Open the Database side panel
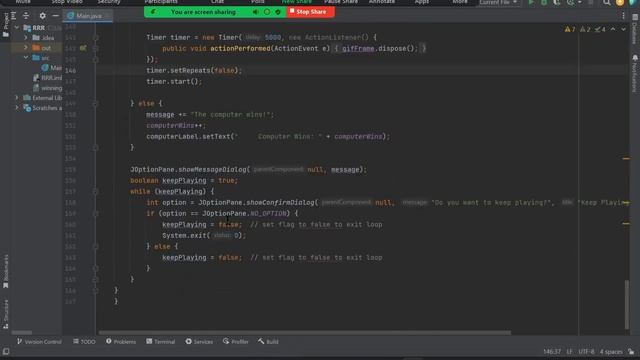This screenshot has height=360, width=640. (635, 29)
